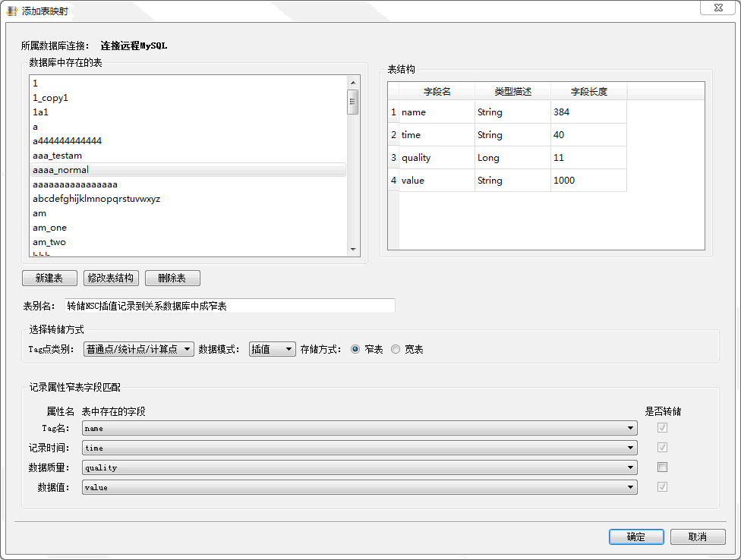The height and width of the screenshot is (560, 741).
Task: Select the 宽表 storage radio button
Action: coord(396,349)
